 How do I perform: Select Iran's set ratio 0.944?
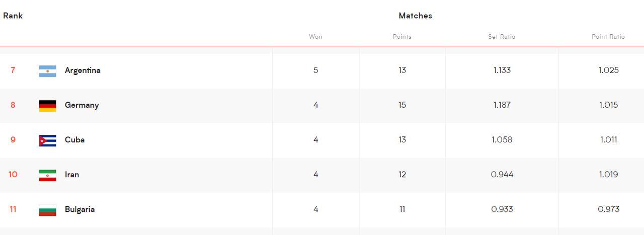pos(502,175)
